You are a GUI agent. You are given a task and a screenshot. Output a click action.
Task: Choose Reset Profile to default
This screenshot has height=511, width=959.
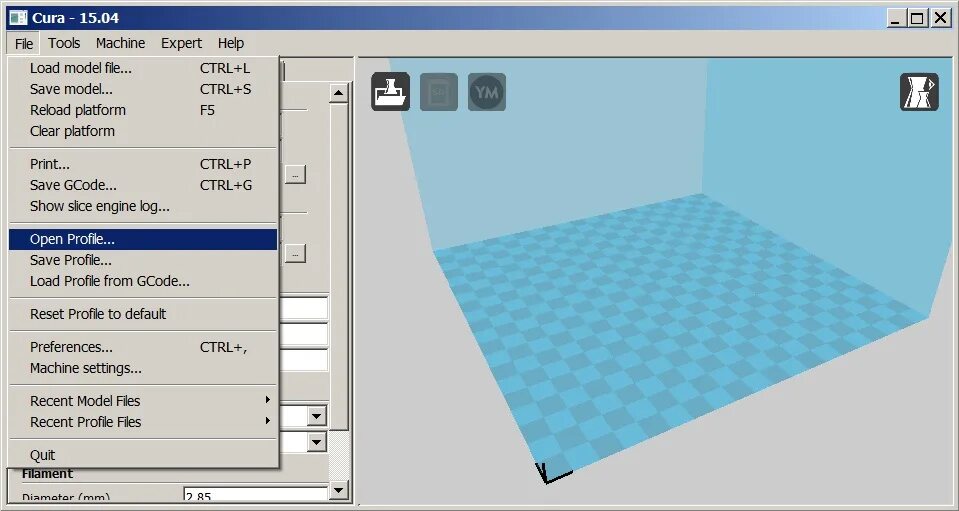click(143, 314)
